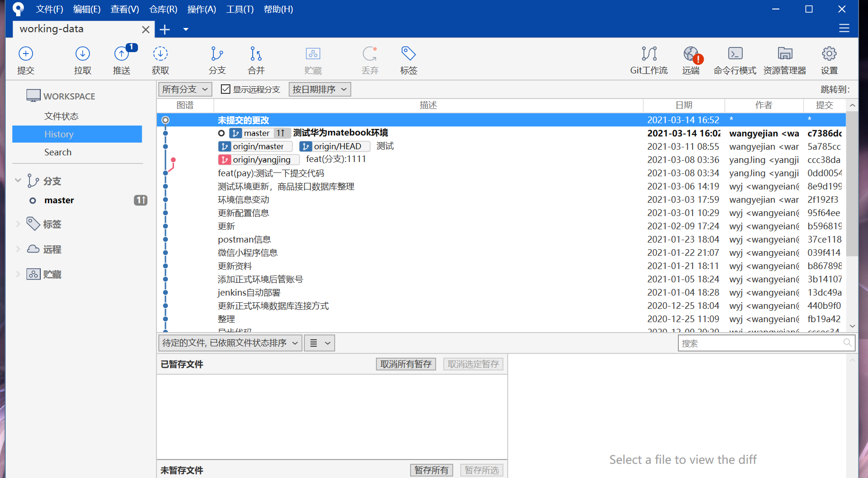The height and width of the screenshot is (478, 868).
Task: Open the 所有分支 branch filter dropdown
Action: point(185,89)
